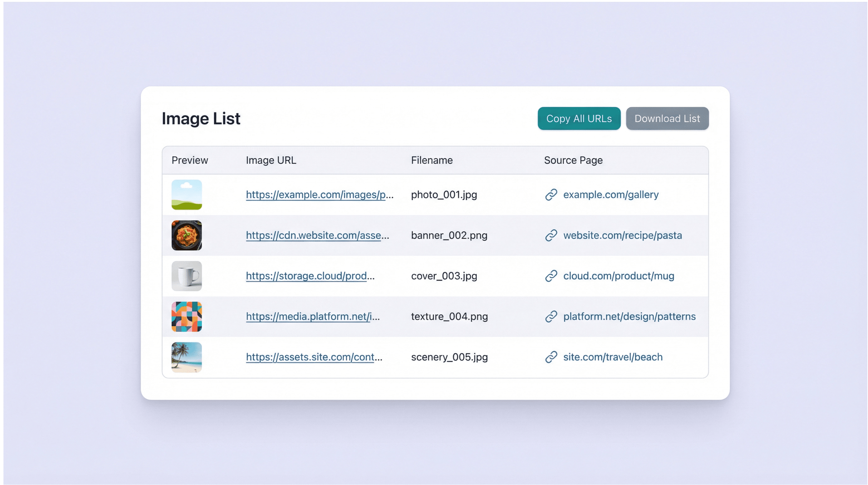Click the white mug preview thumbnail

187,276
